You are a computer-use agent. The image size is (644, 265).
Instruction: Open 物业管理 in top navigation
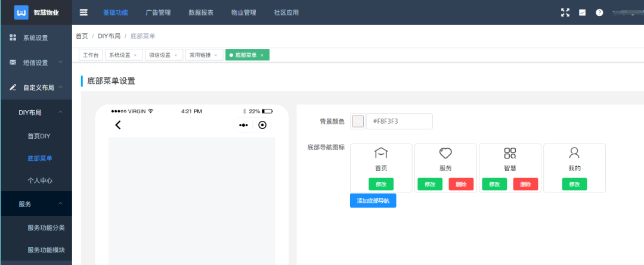click(243, 13)
